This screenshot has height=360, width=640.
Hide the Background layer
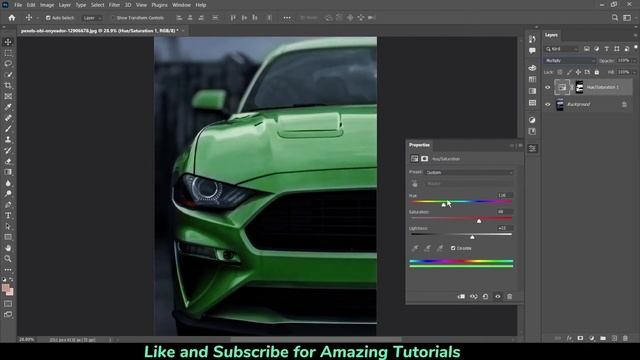pos(548,104)
